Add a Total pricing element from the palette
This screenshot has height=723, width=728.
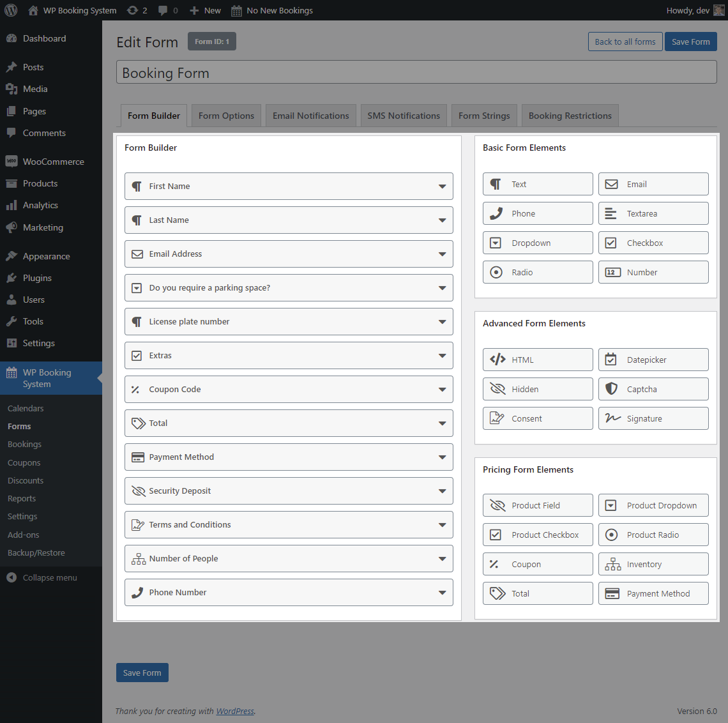pos(538,593)
